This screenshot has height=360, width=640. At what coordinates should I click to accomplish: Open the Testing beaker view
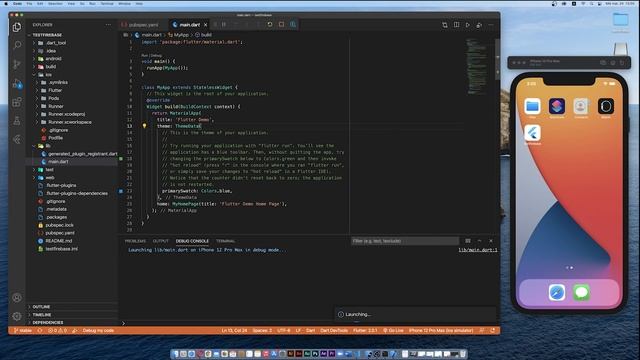click(x=17, y=121)
